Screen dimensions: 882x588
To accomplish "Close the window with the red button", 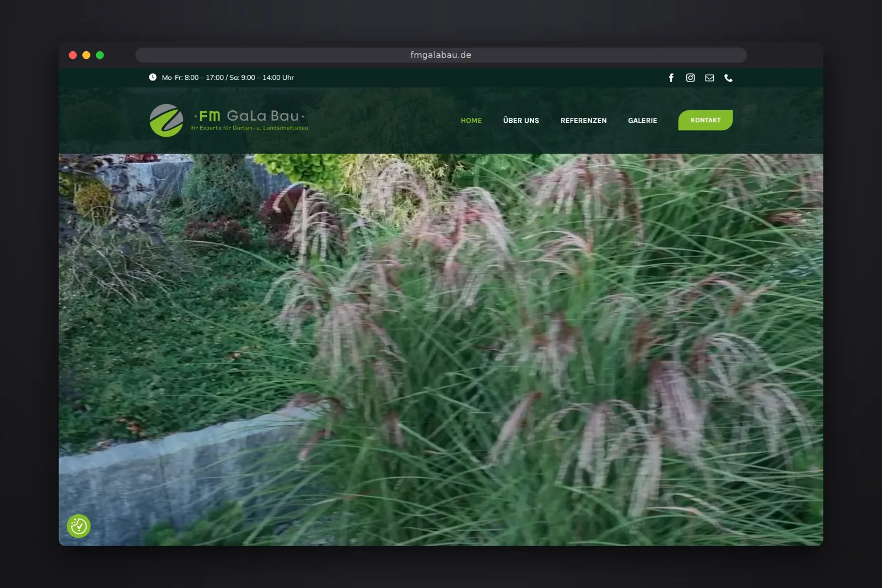I will [x=73, y=55].
